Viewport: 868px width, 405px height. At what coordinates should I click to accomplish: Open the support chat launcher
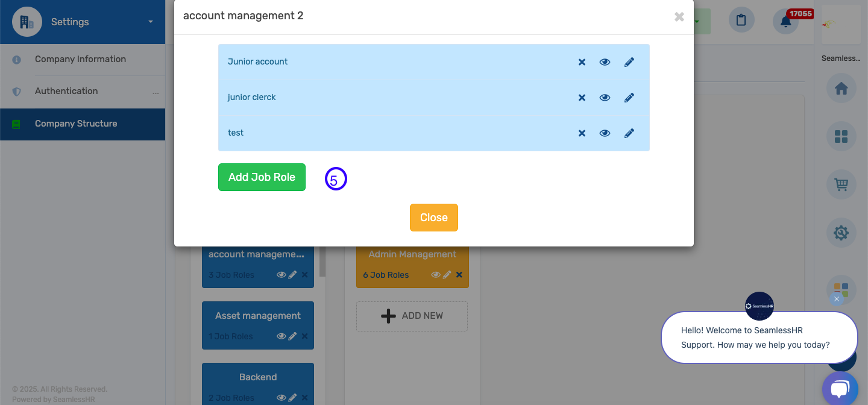pyautogui.click(x=840, y=389)
